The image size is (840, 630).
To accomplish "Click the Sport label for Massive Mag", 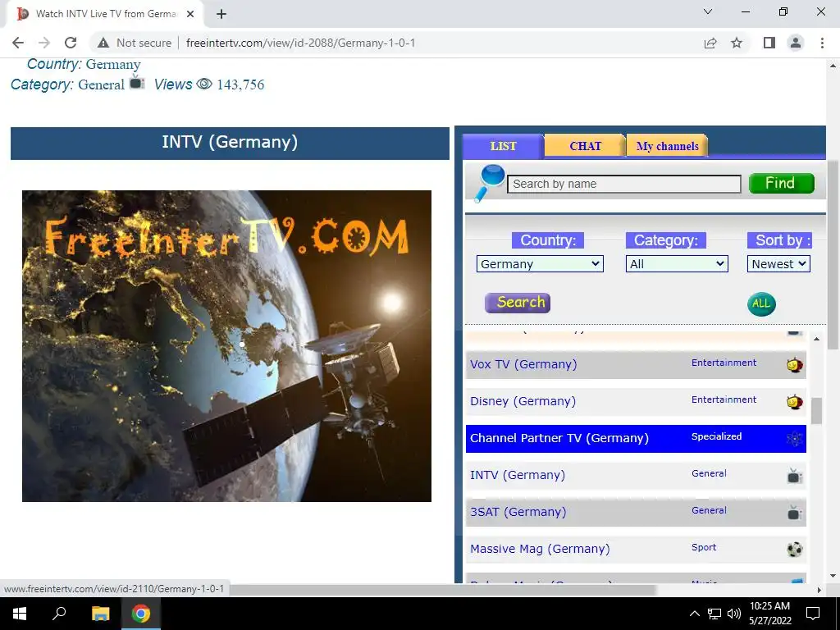I will (x=703, y=547).
